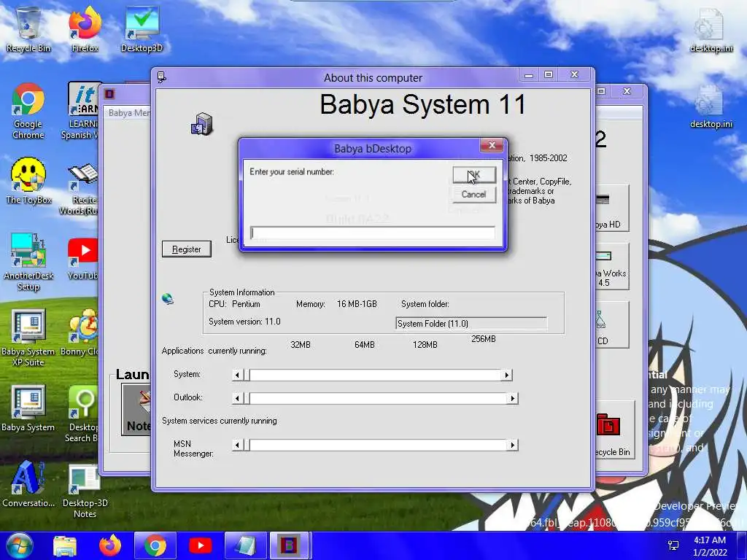Click the Works 4.5 button in background window

click(x=612, y=267)
